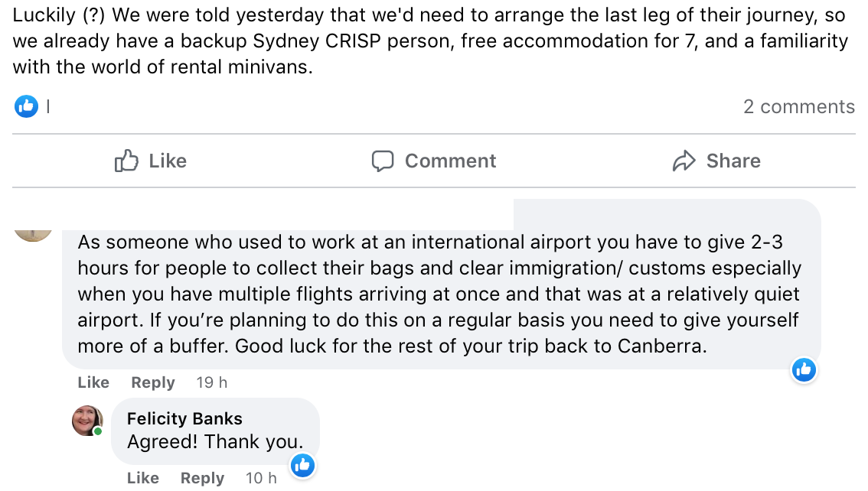
Task: Click the blue like reaction icon under post
Action: pyautogui.click(x=26, y=106)
